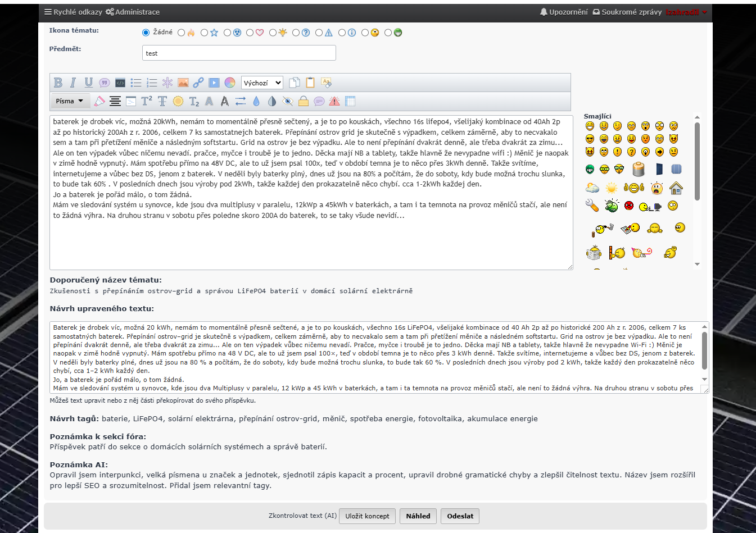Open the 'Rychlé odkazy' menu
This screenshot has height=533, width=756.
(74, 12)
